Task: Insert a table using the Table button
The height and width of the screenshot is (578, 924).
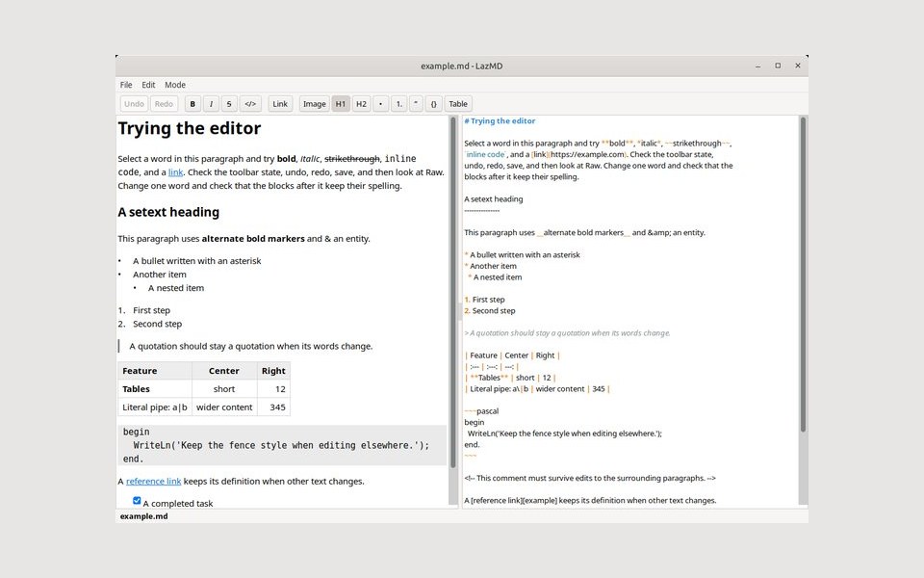Action: point(458,104)
